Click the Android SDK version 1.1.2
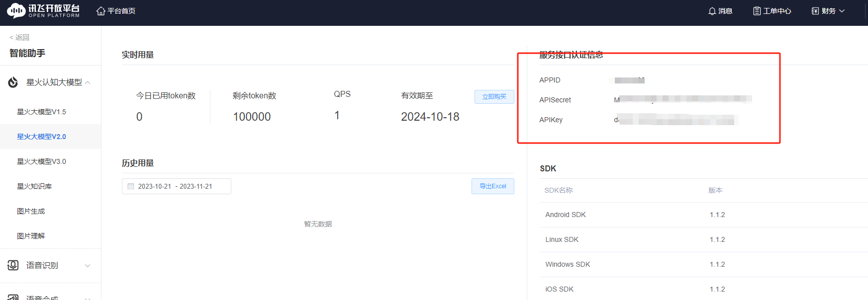This screenshot has height=300, width=868. (717, 215)
